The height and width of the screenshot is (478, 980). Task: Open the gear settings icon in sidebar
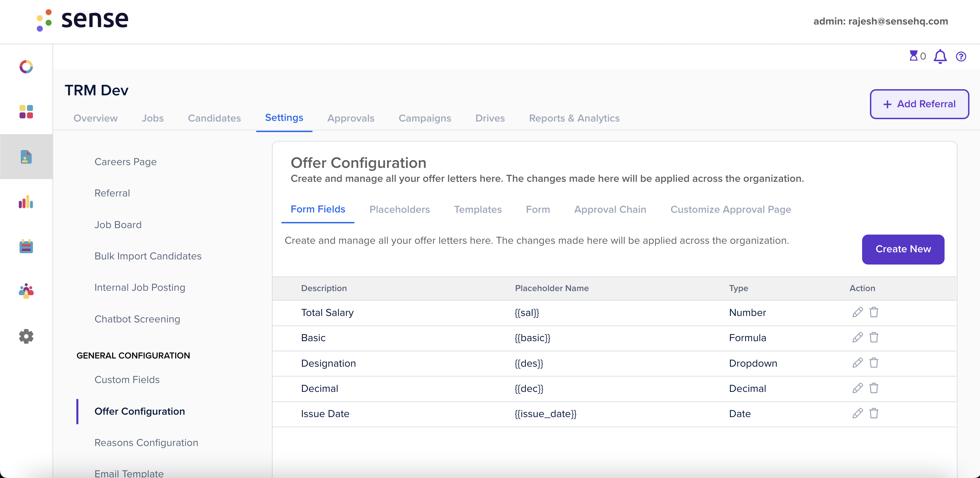(26, 336)
